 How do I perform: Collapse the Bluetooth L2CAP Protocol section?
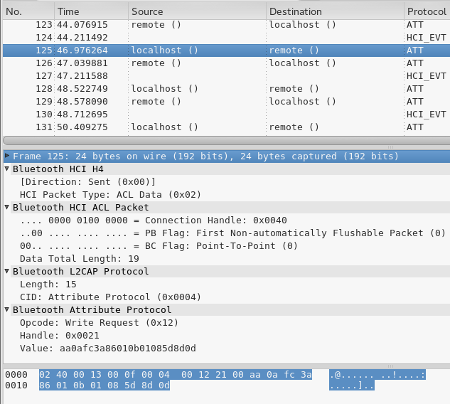point(7,271)
